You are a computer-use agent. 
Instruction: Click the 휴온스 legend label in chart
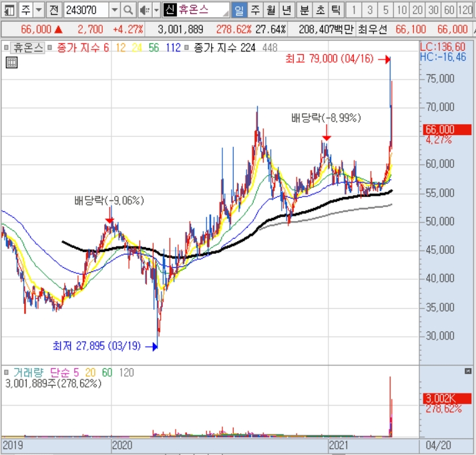click(x=27, y=47)
